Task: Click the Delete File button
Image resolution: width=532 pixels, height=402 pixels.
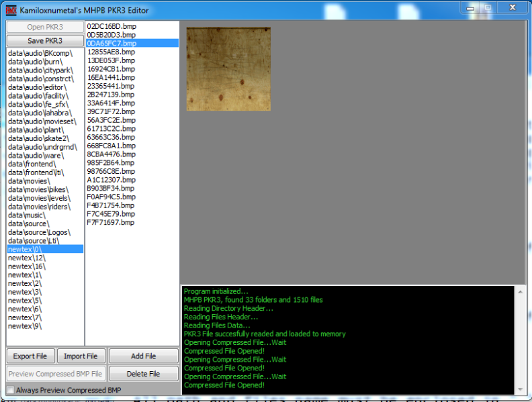Action: [x=144, y=373]
